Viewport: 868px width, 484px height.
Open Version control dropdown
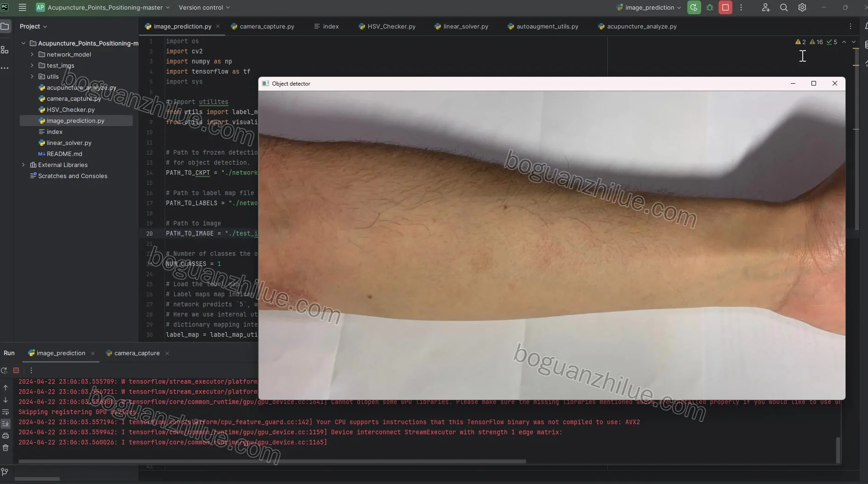tap(204, 7)
